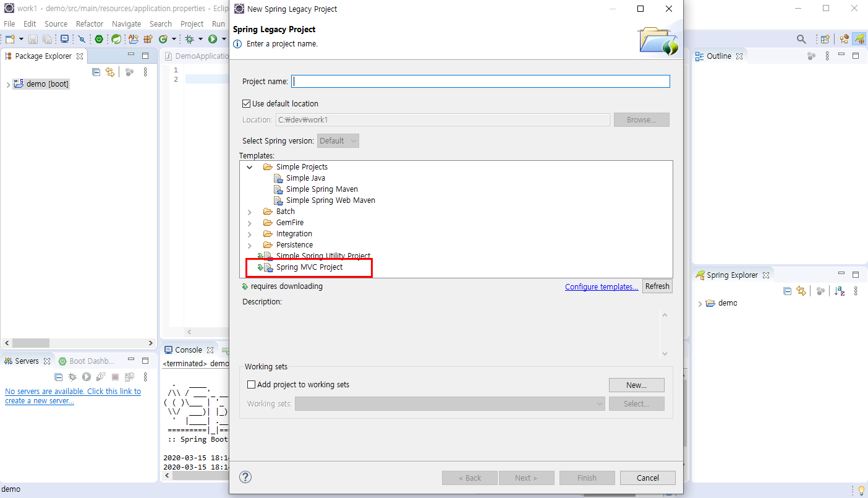The width and height of the screenshot is (868, 498).
Task: Expand the Persistence templates folder
Action: (x=250, y=245)
